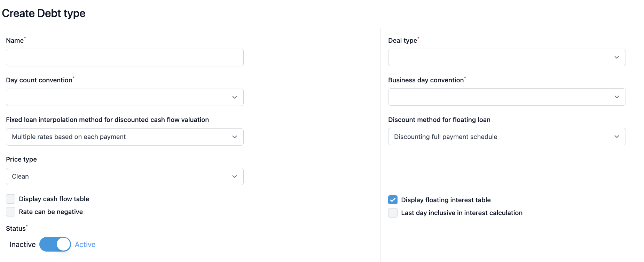Click the chevron next to Discounting full payment schedule

tap(616, 137)
